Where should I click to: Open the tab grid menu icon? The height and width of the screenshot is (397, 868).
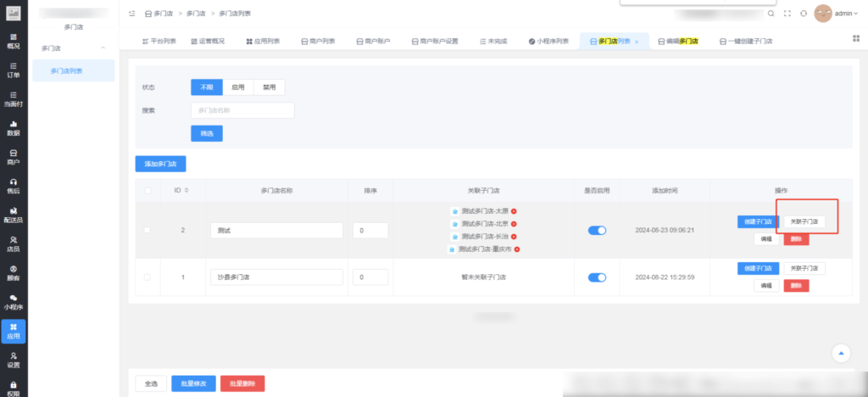pos(856,38)
